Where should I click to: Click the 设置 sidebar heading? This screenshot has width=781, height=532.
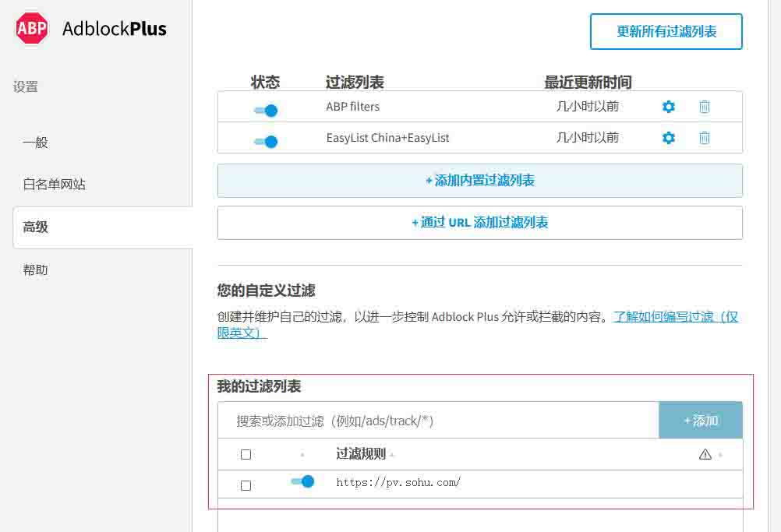click(x=26, y=87)
